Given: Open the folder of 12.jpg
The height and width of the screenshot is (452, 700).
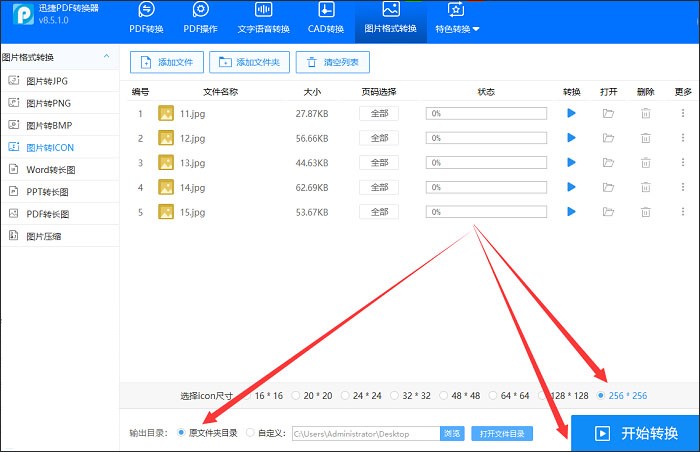Looking at the screenshot, I should point(608,138).
